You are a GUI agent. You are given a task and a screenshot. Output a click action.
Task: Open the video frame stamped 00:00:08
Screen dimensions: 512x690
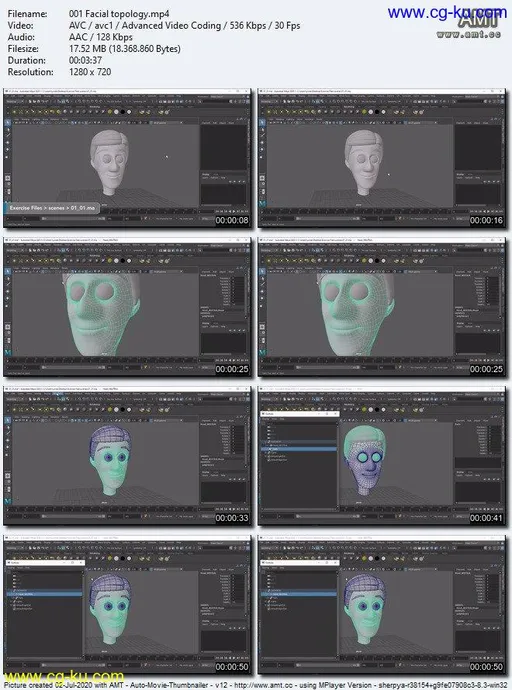(127, 158)
